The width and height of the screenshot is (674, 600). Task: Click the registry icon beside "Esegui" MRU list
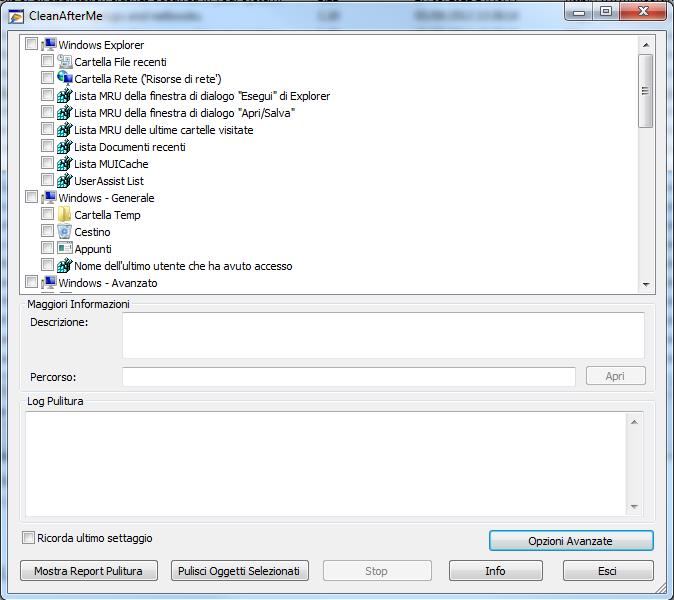pos(64,95)
